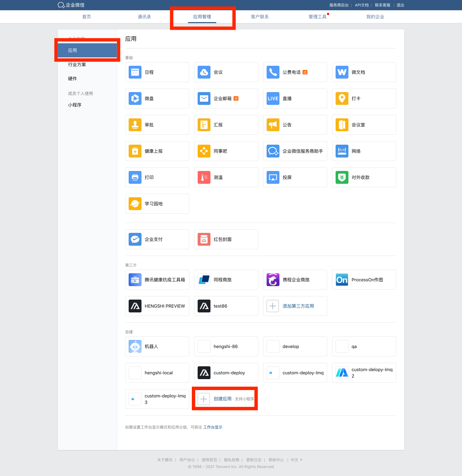The width and height of the screenshot is (462, 476).
Task: Go to the 客户联系 tab
Action: [x=260, y=17]
